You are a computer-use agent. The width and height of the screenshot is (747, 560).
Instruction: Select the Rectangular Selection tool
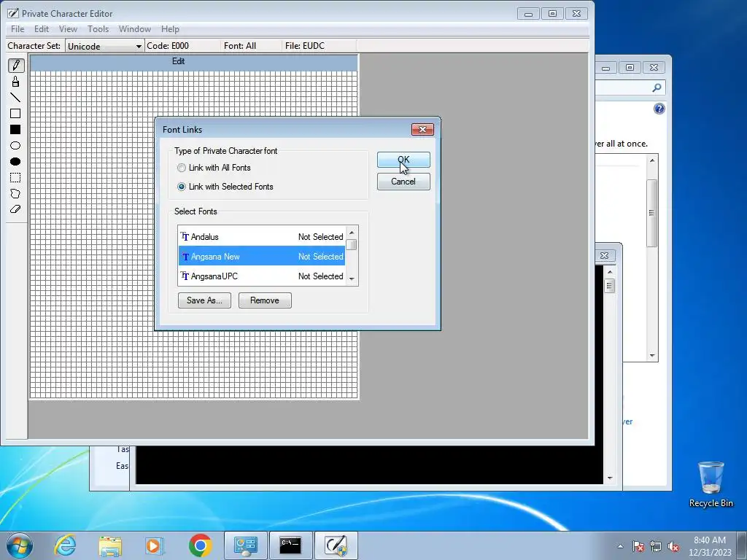click(x=15, y=178)
